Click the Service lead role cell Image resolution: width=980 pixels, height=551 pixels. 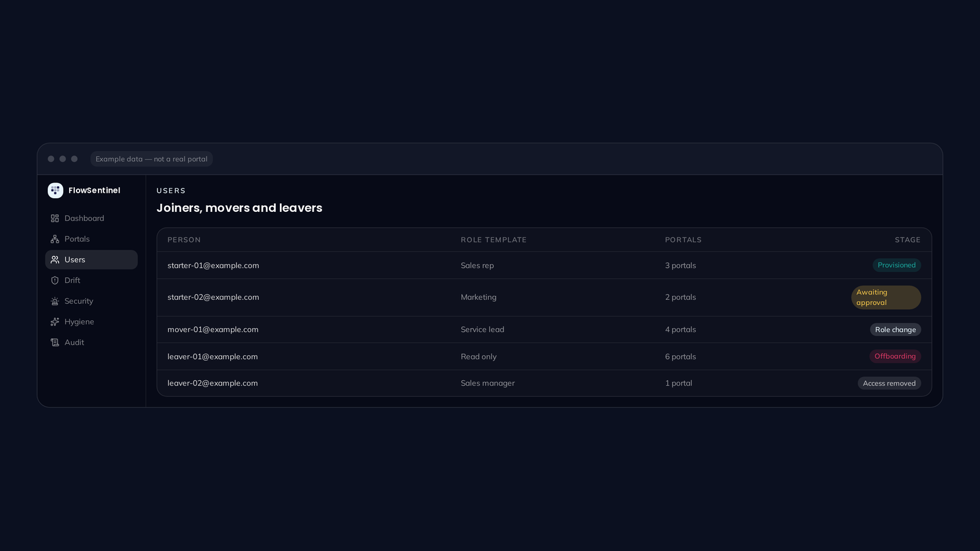(483, 329)
